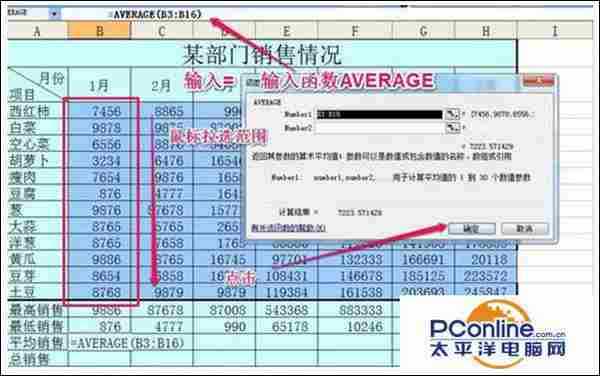Click cell with value 10246

pyautogui.click(x=355, y=327)
